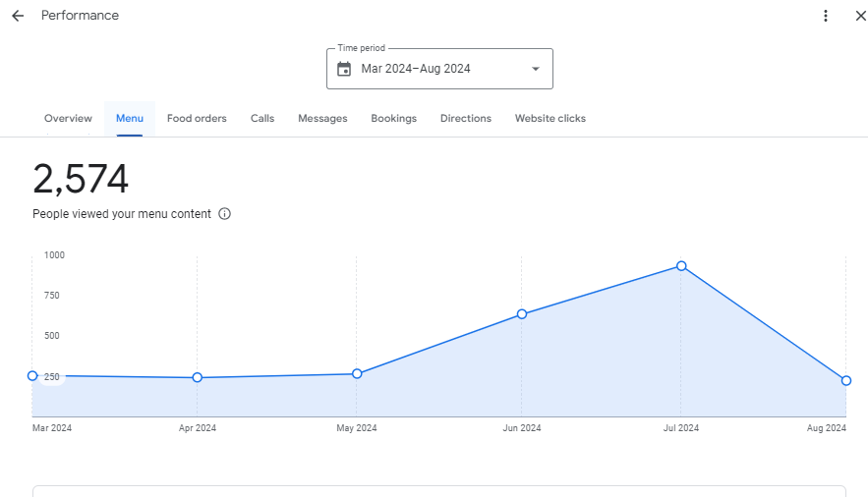Switch to the Messages tab
Viewport: 868px width, 497px height.
click(x=322, y=119)
